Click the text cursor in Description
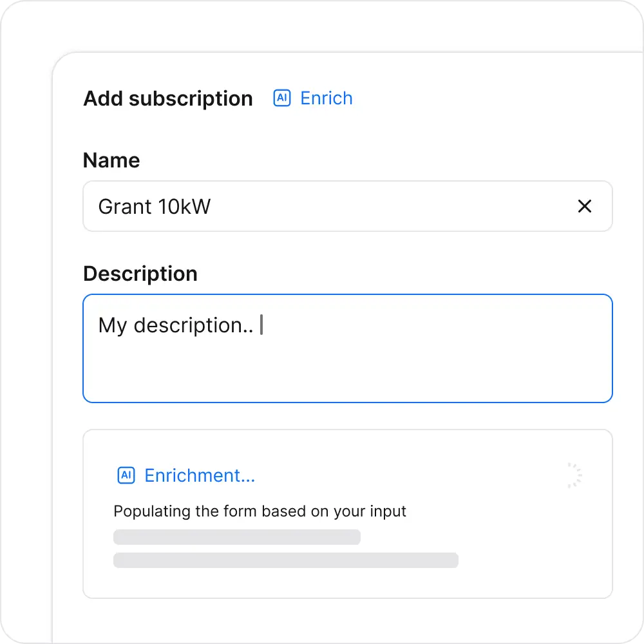644x644 pixels. point(261,325)
